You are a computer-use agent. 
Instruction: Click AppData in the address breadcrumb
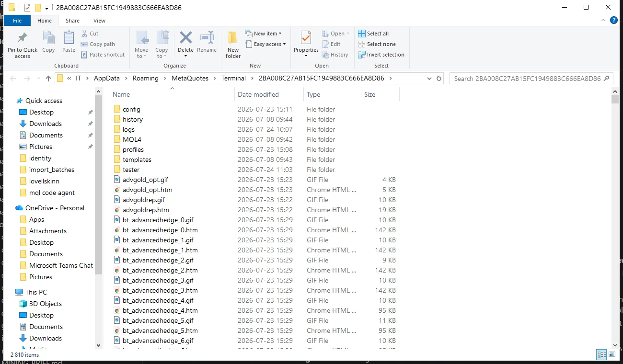(x=106, y=79)
